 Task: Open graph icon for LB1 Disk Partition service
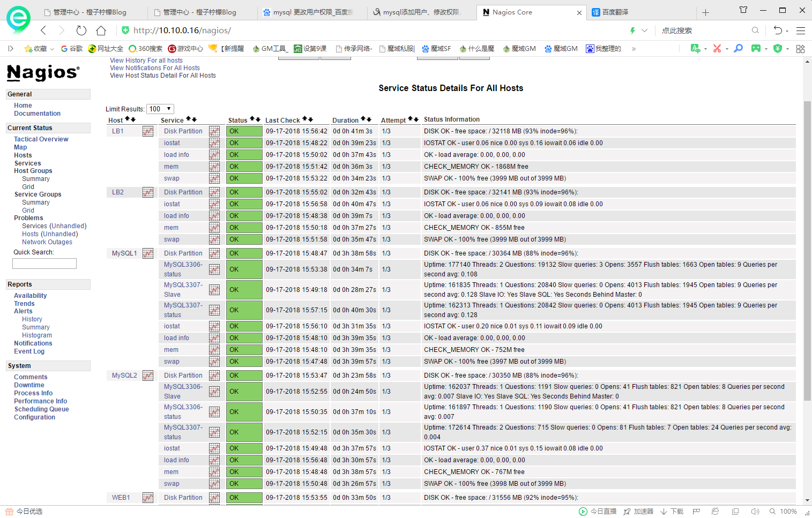click(x=214, y=131)
